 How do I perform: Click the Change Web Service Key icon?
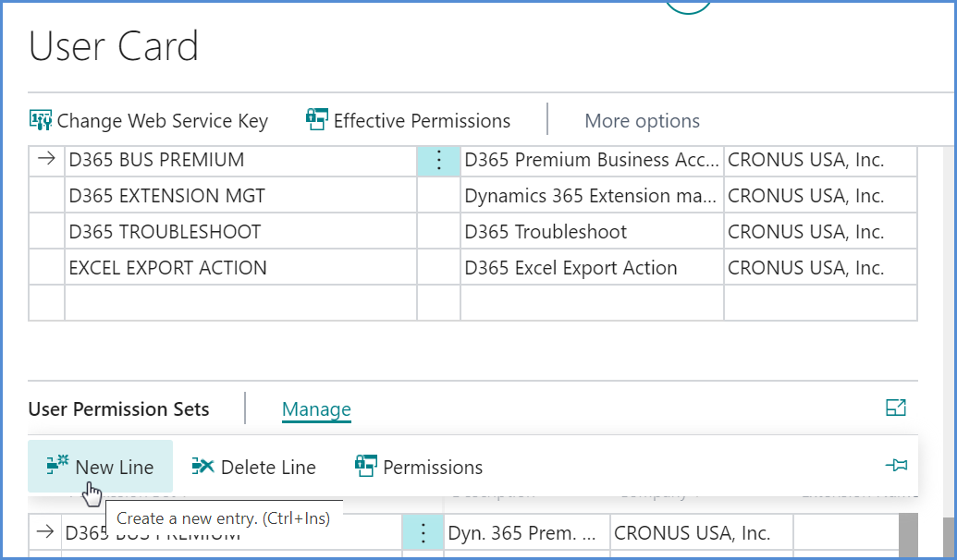pos(41,120)
